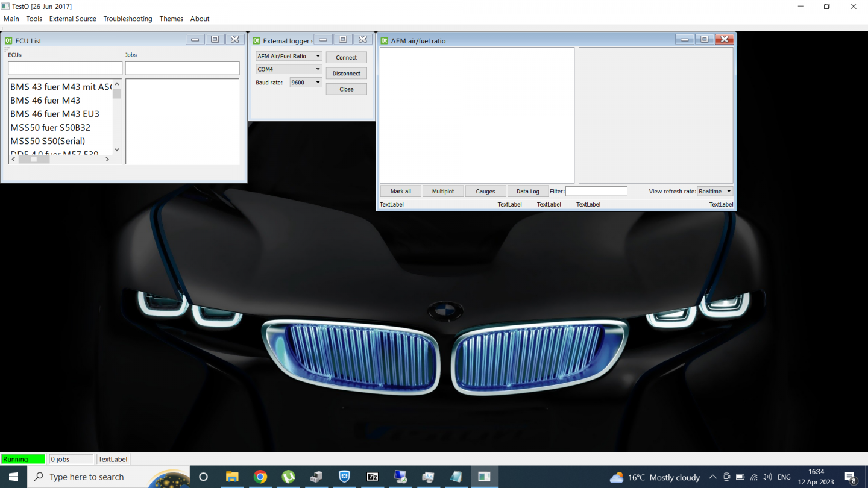Open the notification center icon
The height and width of the screenshot is (488, 868).
pyautogui.click(x=851, y=477)
